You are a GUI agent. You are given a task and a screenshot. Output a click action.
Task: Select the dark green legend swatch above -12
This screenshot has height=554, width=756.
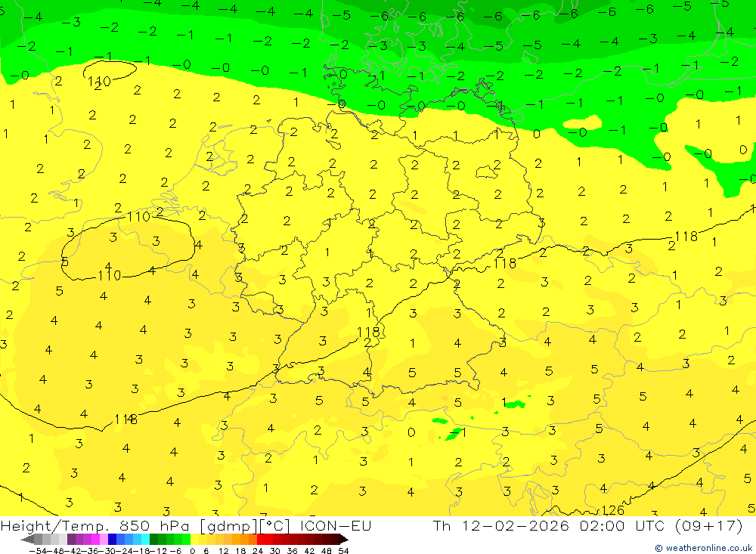tap(153, 540)
